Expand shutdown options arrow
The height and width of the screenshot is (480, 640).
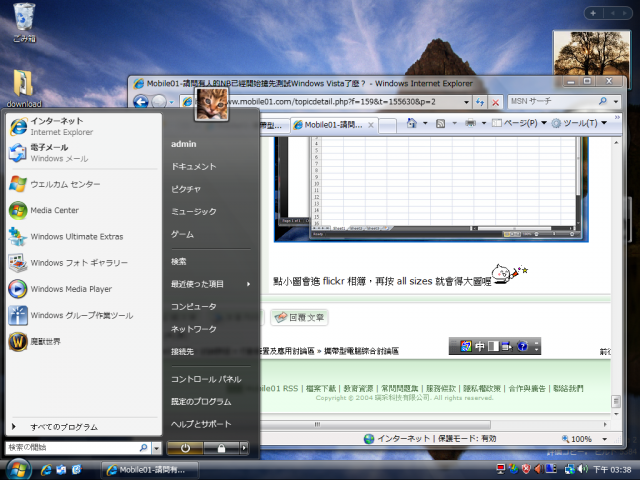(244, 448)
